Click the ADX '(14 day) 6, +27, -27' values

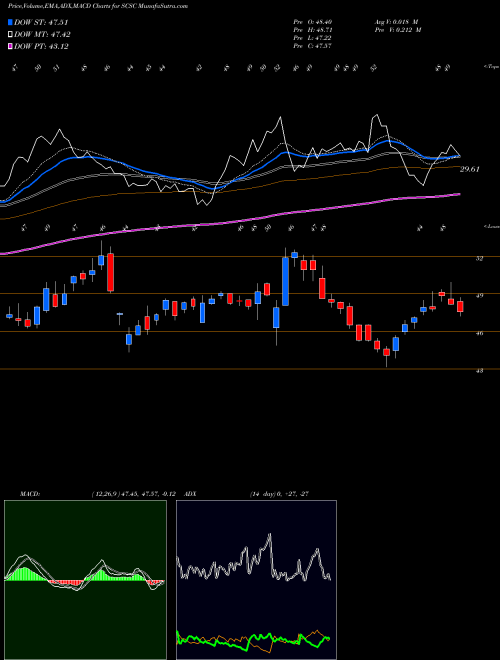click(x=280, y=494)
